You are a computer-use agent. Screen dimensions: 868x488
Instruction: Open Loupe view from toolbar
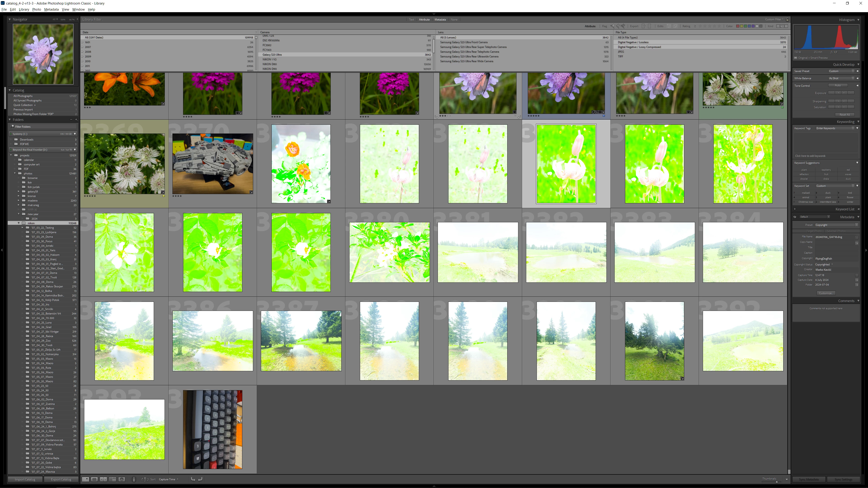click(94, 479)
